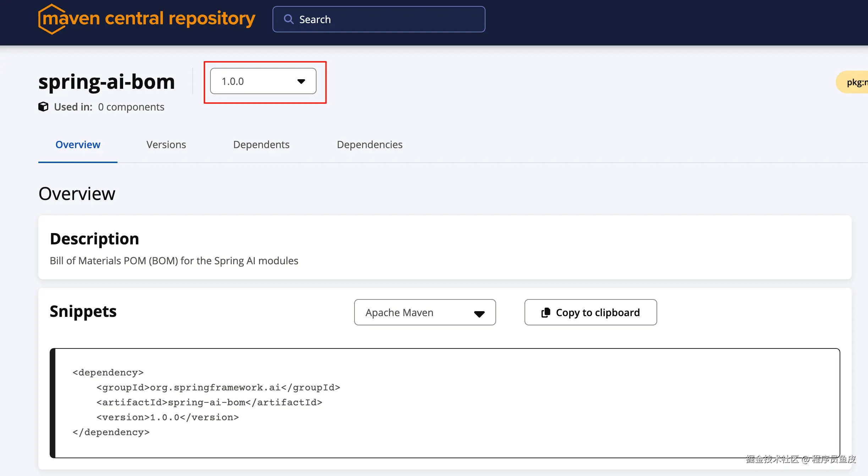Open the 1.0.0 version selector
Image resolution: width=868 pixels, height=476 pixels.
tap(263, 81)
